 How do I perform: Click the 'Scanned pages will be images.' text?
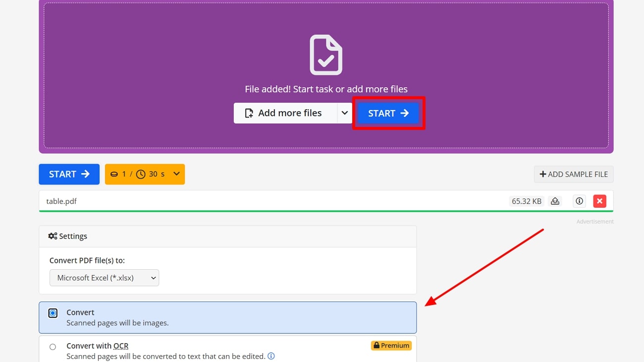(117, 323)
